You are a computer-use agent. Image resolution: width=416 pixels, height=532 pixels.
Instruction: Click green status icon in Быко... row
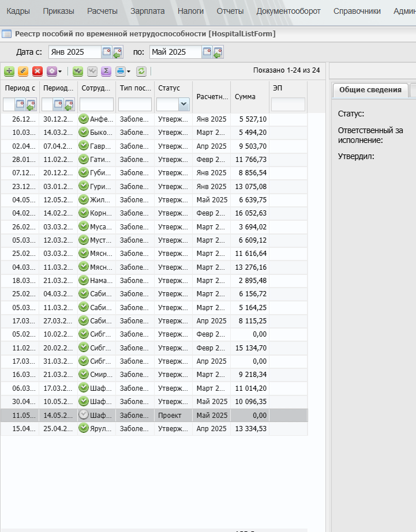tap(84, 133)
